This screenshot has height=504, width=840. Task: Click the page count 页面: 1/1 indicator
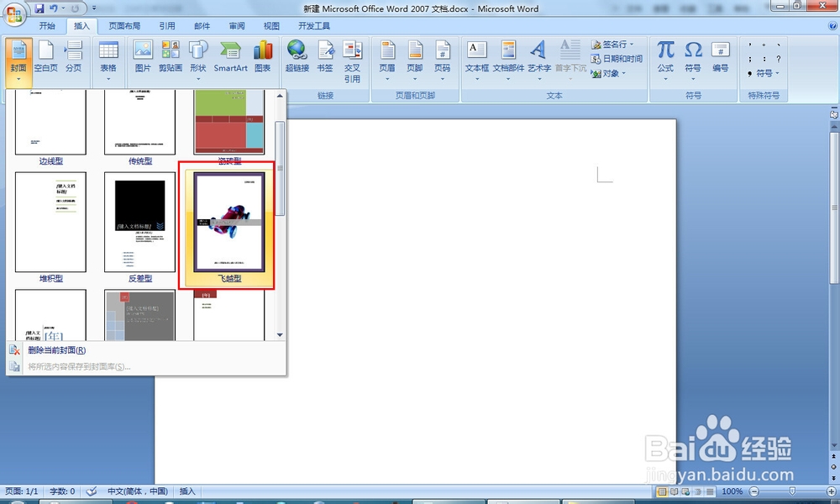click(22, 491)
